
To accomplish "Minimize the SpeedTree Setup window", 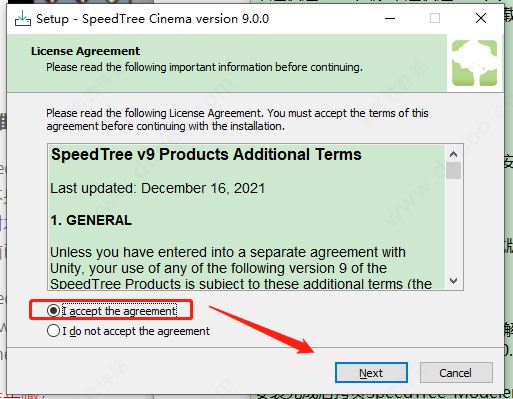I will (x=390, y=18).
